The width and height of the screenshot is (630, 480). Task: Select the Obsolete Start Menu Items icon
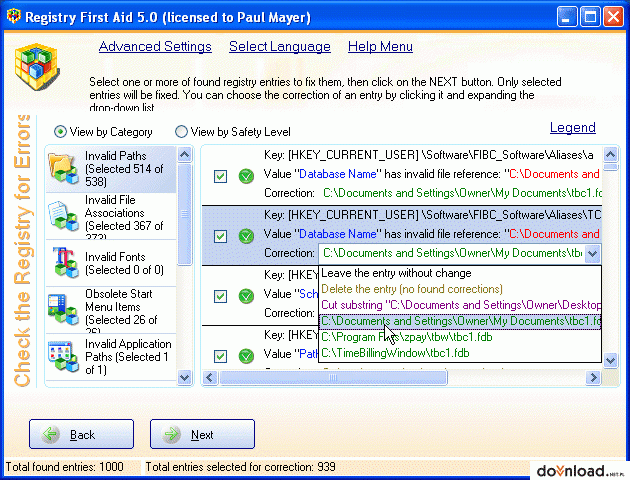click(63, 309)
